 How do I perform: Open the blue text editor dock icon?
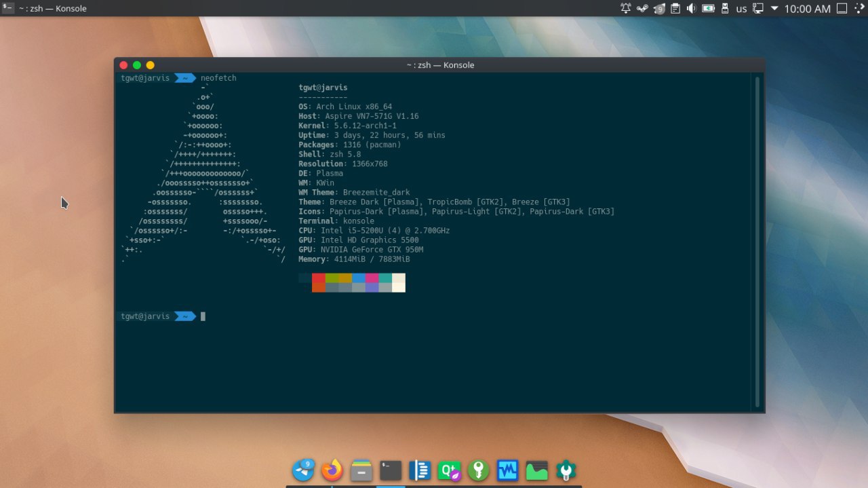click(x=420, y=470)
